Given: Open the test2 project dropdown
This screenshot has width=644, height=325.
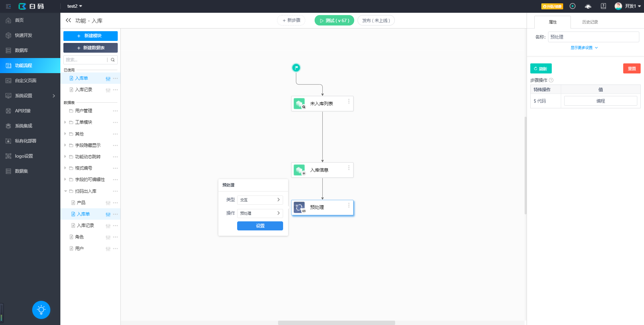Looking at the screenshot, I should pyautogui.click(x=74, y=6).
